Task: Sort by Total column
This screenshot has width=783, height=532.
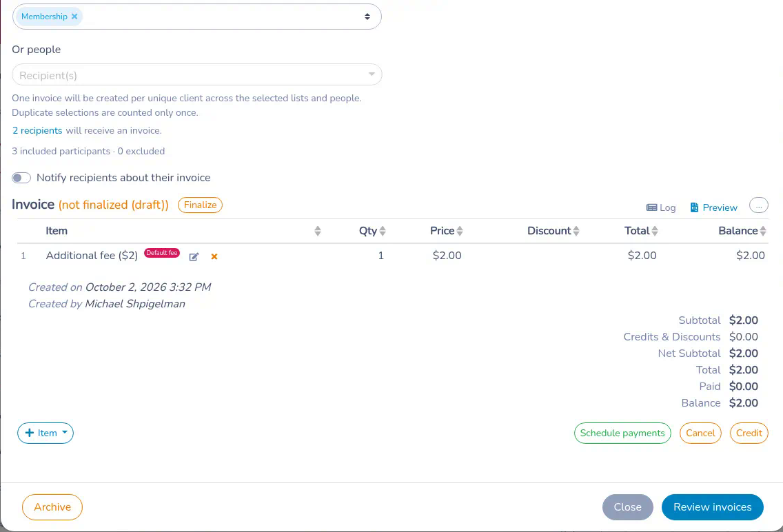Action: [x=655, y=231]
